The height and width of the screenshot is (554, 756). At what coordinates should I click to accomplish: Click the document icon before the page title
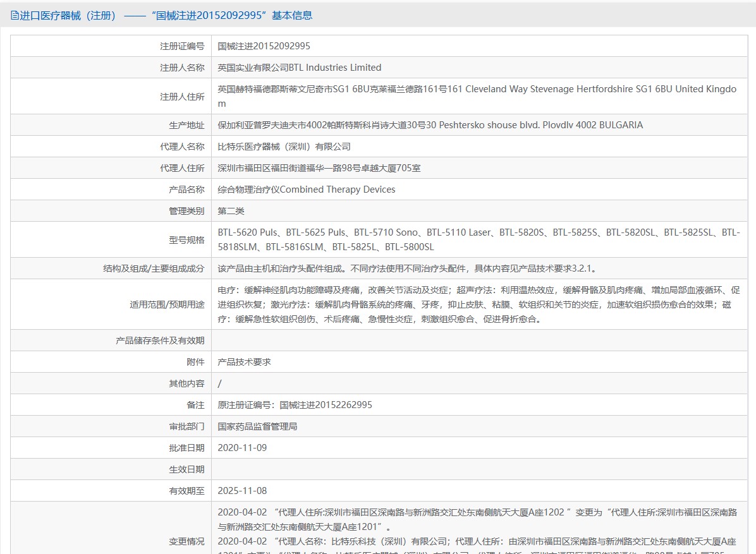click(15, 16)
